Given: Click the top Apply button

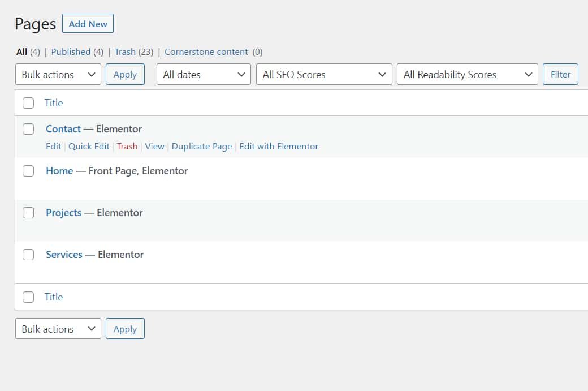Looking at the screenshot, I should click(125, 75).
